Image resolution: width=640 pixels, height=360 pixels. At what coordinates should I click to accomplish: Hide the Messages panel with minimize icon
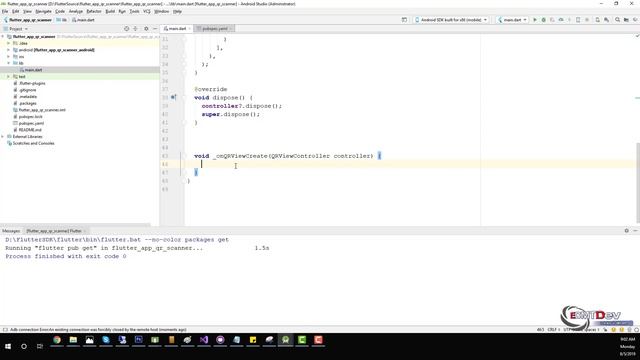click(636, 231)
